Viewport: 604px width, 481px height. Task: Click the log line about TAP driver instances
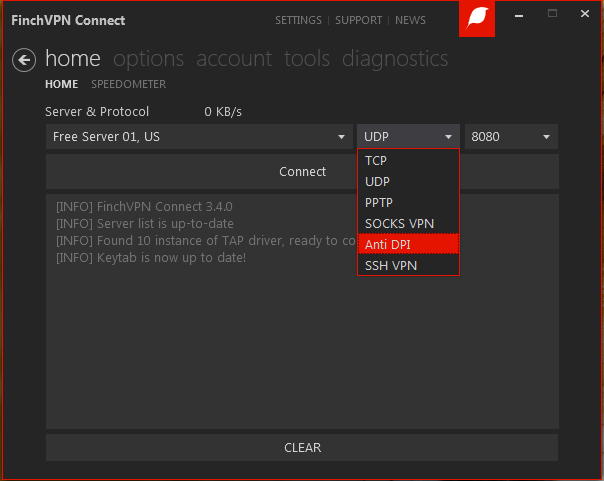206,241
